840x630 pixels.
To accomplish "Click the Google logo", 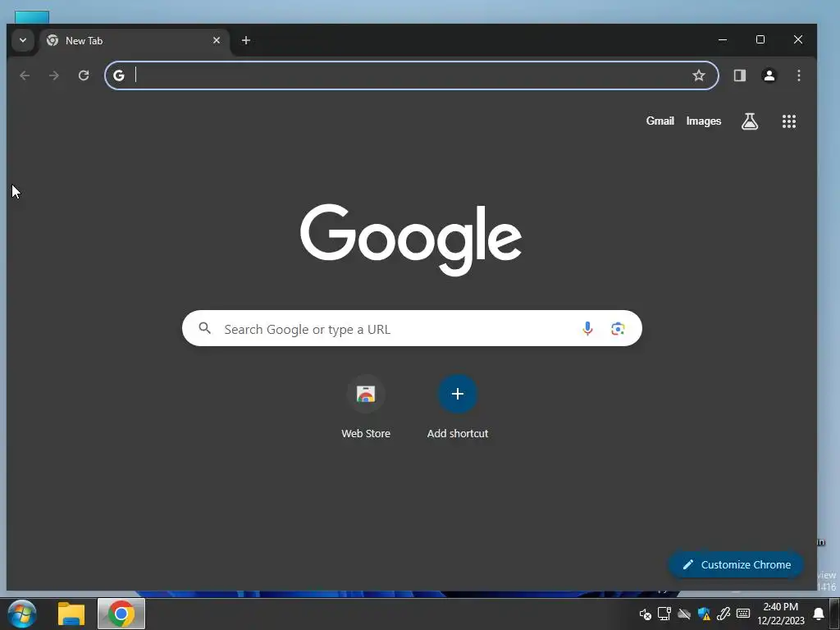I will coord(411,240).
